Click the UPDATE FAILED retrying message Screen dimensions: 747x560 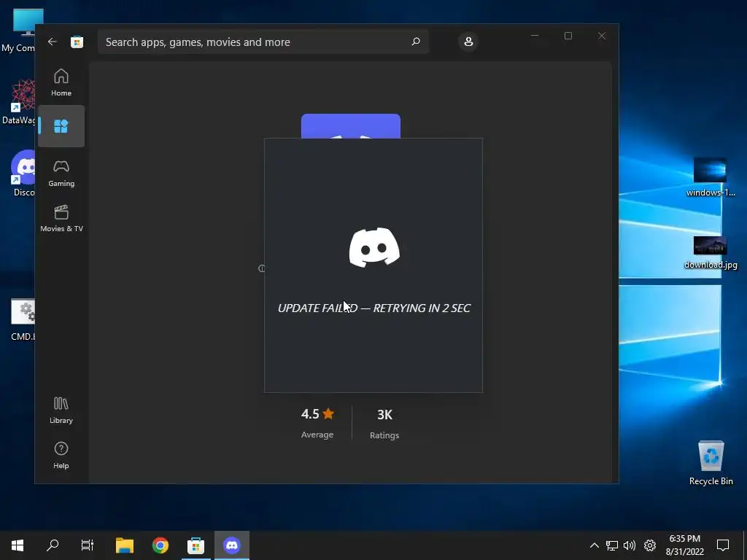(x=374, y=308)
